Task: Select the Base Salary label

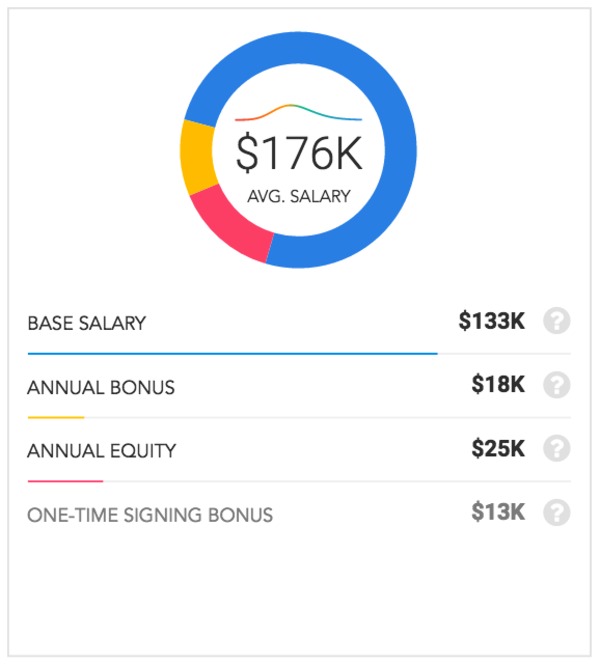Action: [x=87, y=323]
